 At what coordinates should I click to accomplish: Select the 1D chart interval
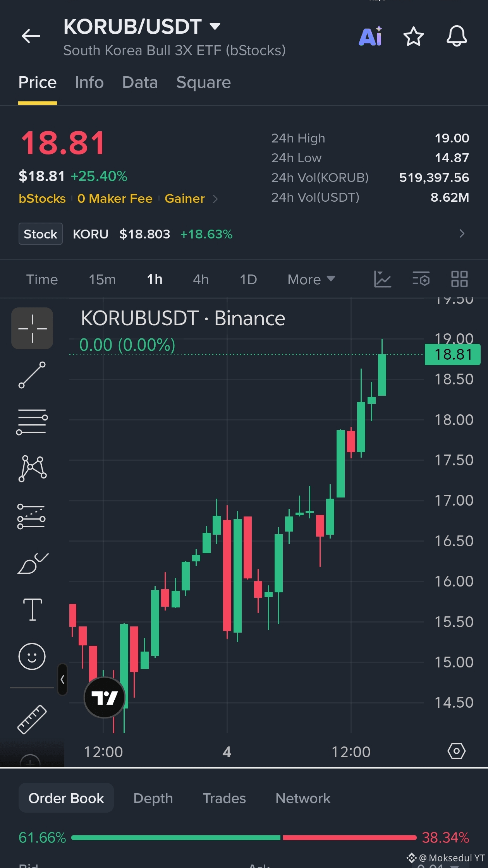(x=248, y=280)
